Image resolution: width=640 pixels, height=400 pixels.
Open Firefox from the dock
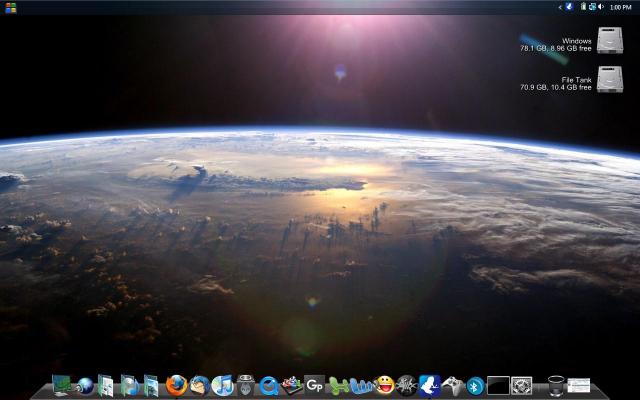[177, 385]
